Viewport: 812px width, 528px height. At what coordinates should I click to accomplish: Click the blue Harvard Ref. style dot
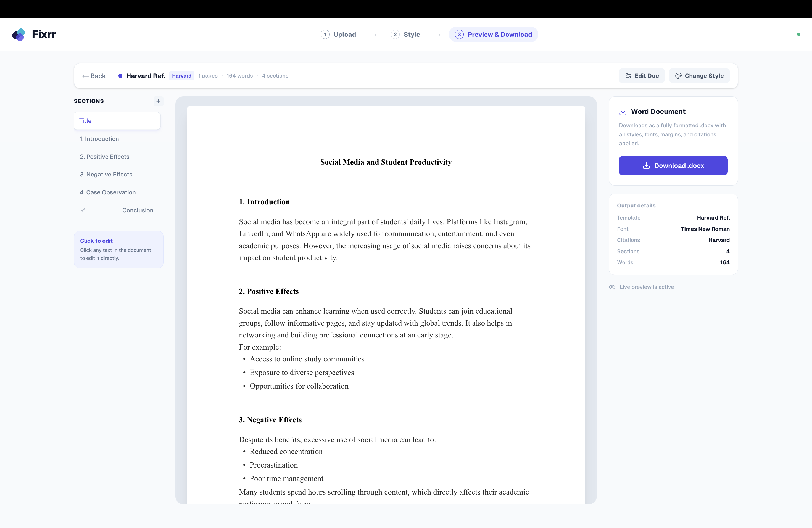120,76
